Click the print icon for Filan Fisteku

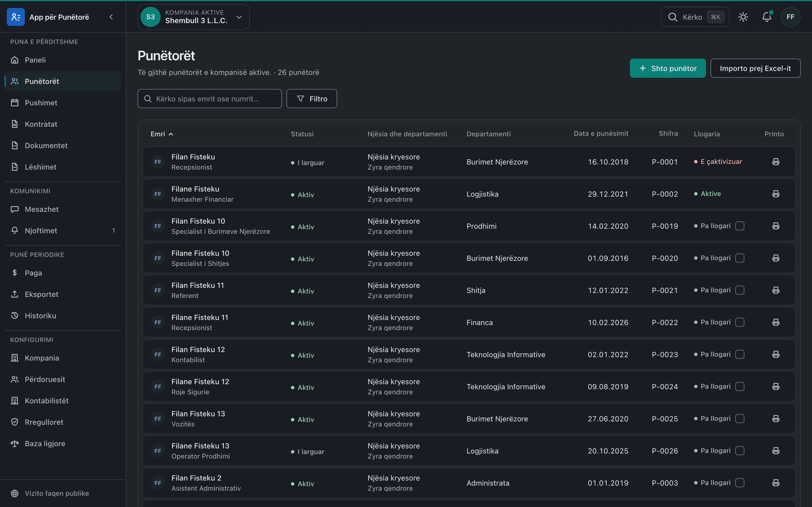click(775, 162)
